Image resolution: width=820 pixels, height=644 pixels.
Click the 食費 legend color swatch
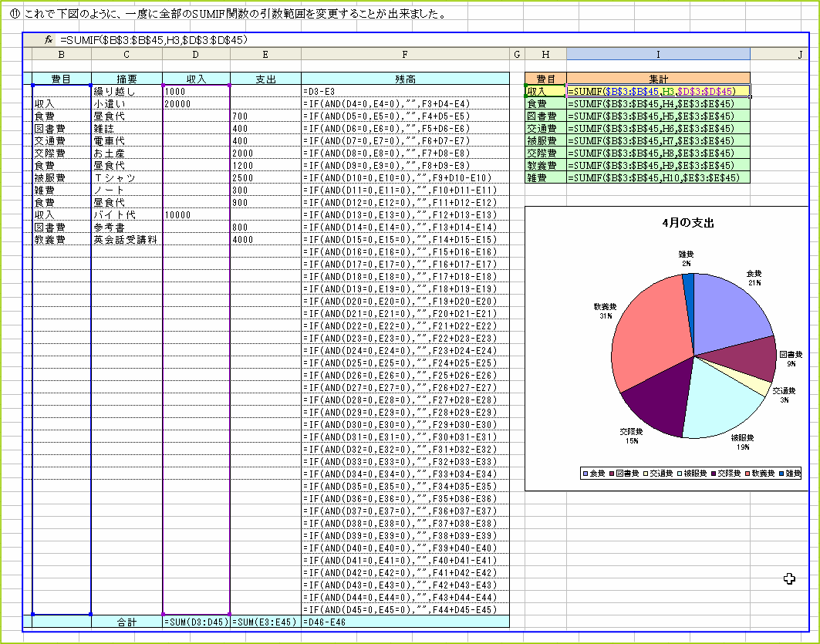[x=586, y=473]
